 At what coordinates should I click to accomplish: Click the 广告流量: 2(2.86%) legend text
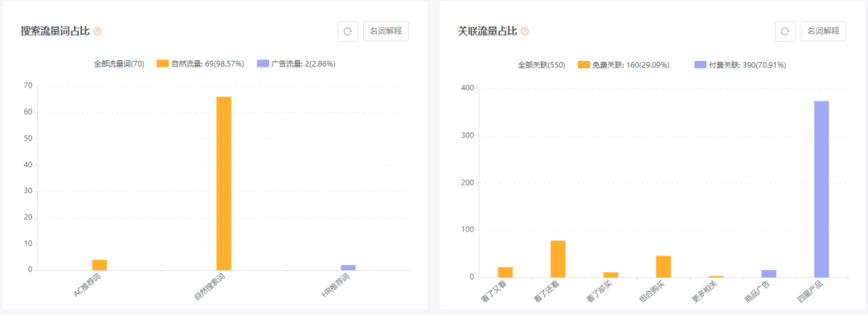pos(303,63)
